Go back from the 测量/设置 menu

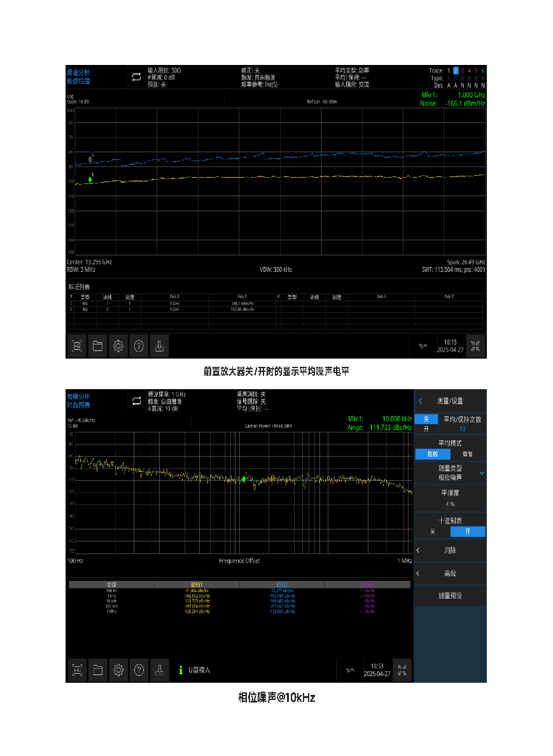[421, 401]
